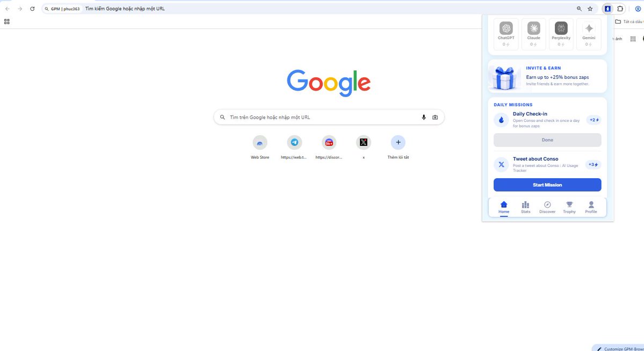Screen dimensions: 644x351
Task: Reload the current page
Action: [32, 9]
